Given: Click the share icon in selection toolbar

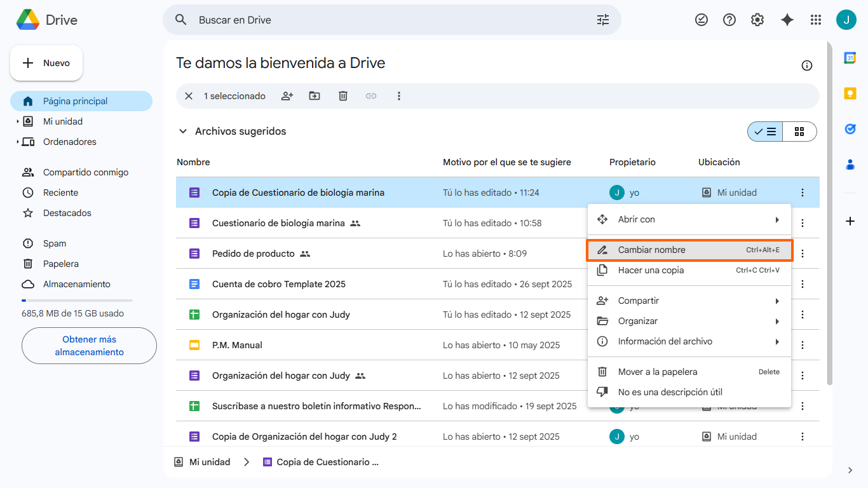Looking at the screenshot, I should point(287,96).
